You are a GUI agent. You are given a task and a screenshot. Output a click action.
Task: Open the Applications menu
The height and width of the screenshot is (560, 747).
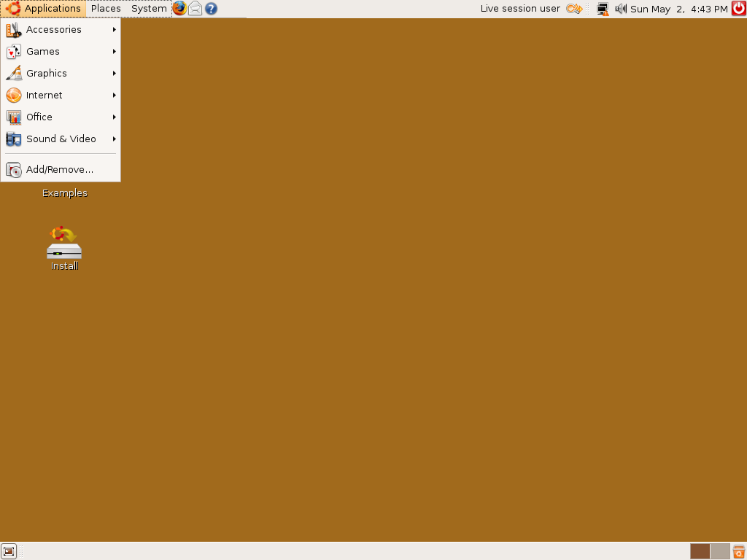pyautogui.click(x=43, y=8)
